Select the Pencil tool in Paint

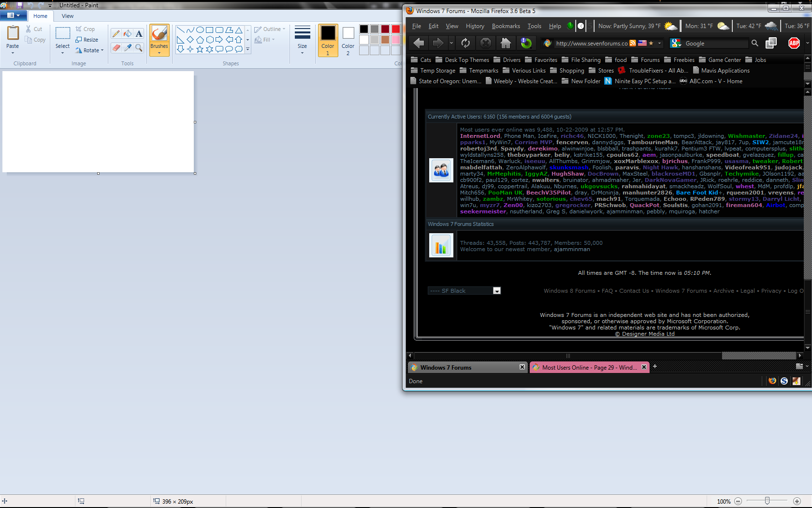click(116, 34)
